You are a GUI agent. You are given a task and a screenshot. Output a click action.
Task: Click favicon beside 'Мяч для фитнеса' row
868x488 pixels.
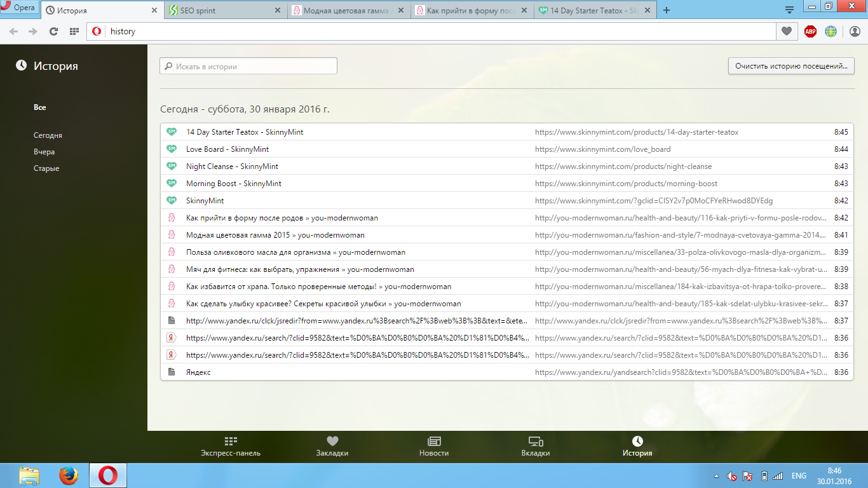171,269
